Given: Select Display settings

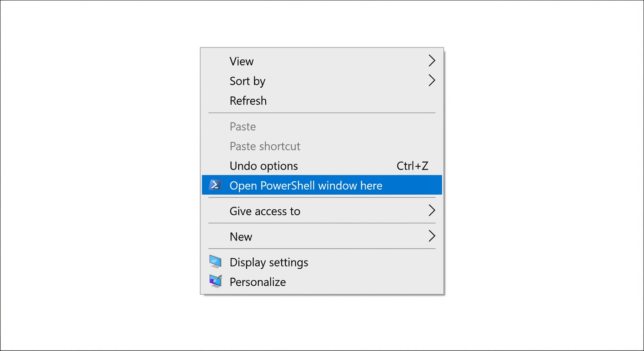Looking at the screenshot, I should click(x=269, y=262).
